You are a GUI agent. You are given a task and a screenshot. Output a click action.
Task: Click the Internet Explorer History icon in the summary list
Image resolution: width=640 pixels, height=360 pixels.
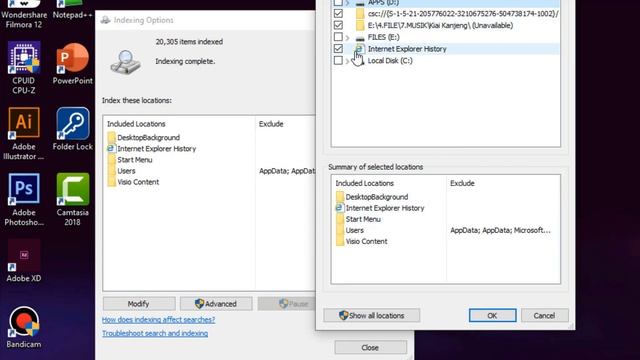pyautogui.click(x=339, y=208)
